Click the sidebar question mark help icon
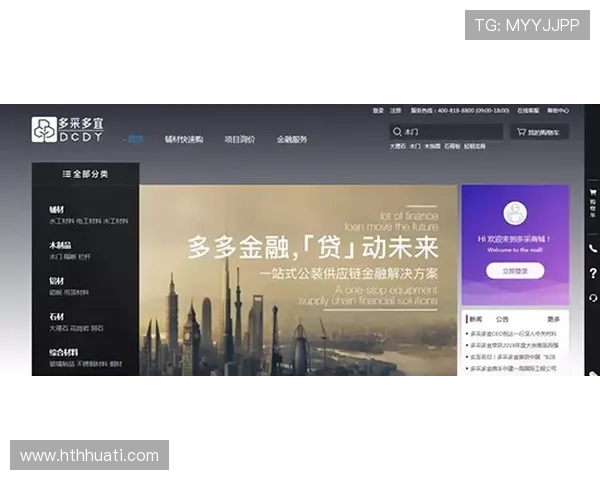 593,273
